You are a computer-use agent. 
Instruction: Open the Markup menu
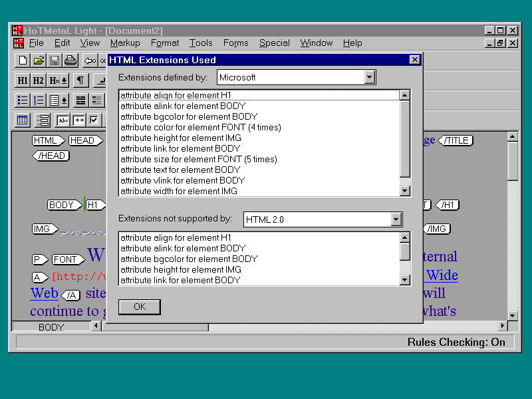(125, 43)
